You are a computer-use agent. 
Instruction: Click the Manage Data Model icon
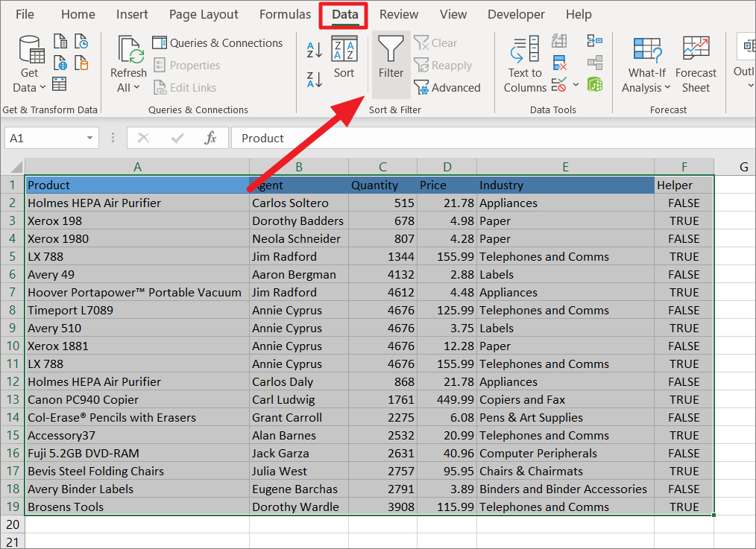tap(594, 84)
